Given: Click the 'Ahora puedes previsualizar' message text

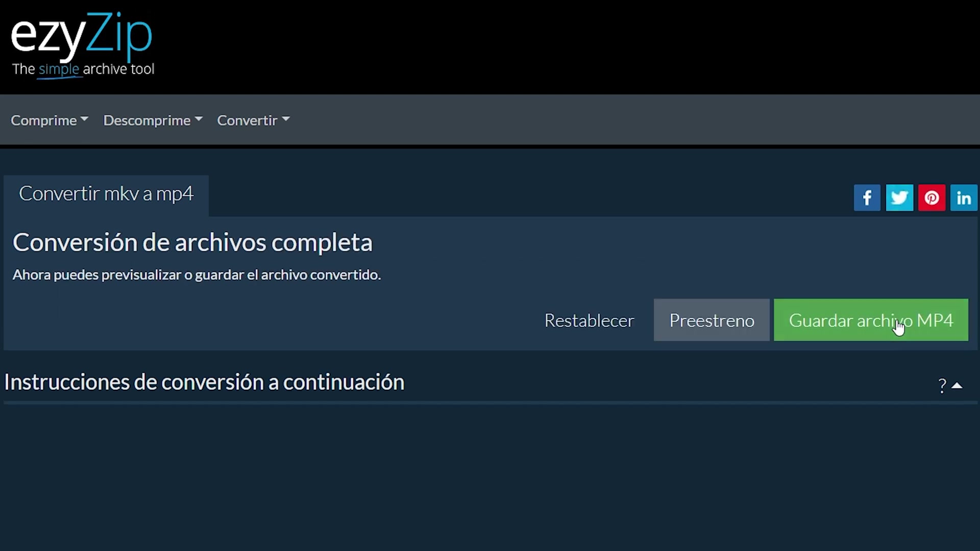Looking at the screenshot, I should (197, 275).
